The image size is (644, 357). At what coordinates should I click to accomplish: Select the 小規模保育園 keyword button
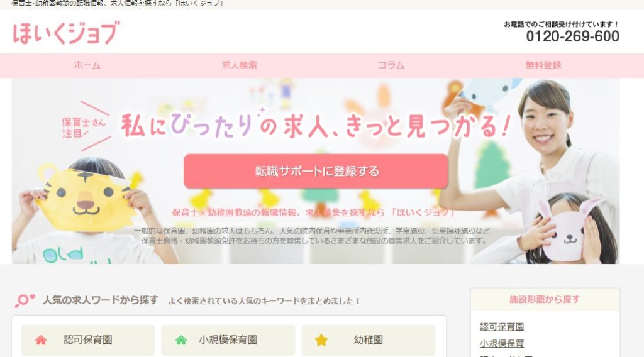[228, 340]
